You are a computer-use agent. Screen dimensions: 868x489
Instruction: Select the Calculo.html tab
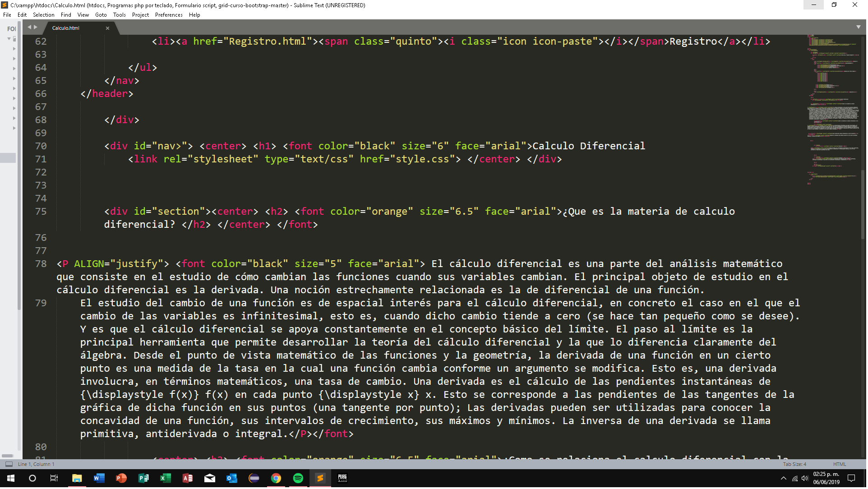(x=66, y=28)
